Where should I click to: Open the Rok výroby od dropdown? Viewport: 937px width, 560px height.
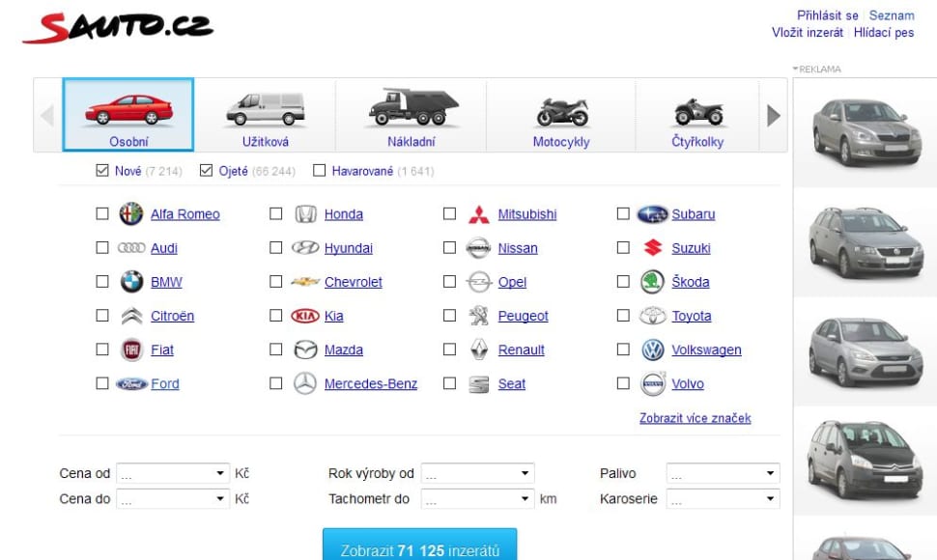point(477,473)
